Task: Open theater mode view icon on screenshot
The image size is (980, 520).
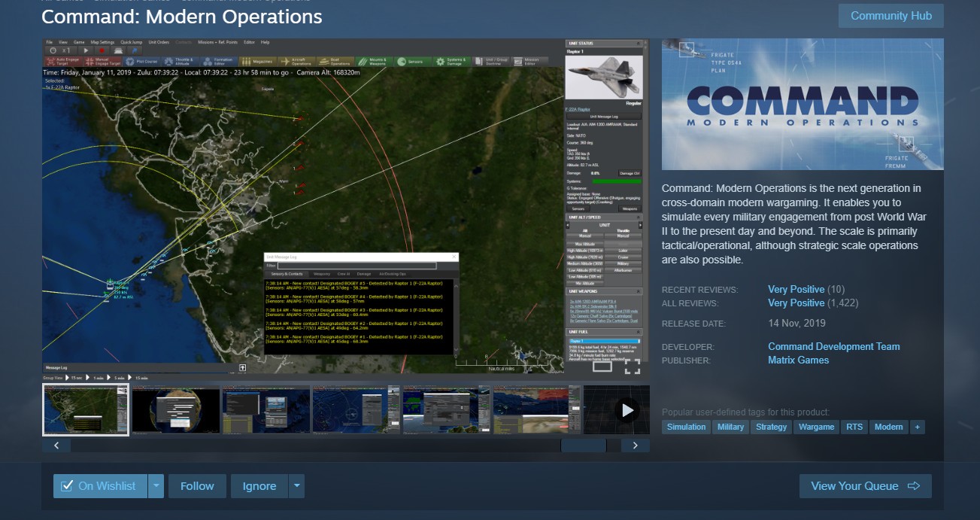Action: tap(602, 366)
